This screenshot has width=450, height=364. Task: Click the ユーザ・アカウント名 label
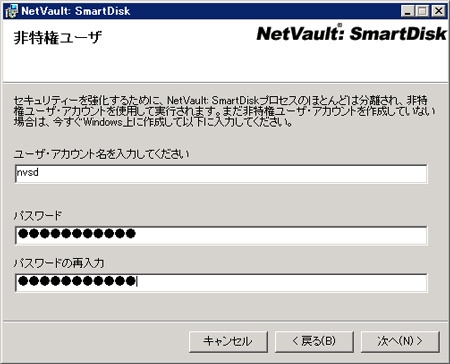101,154
